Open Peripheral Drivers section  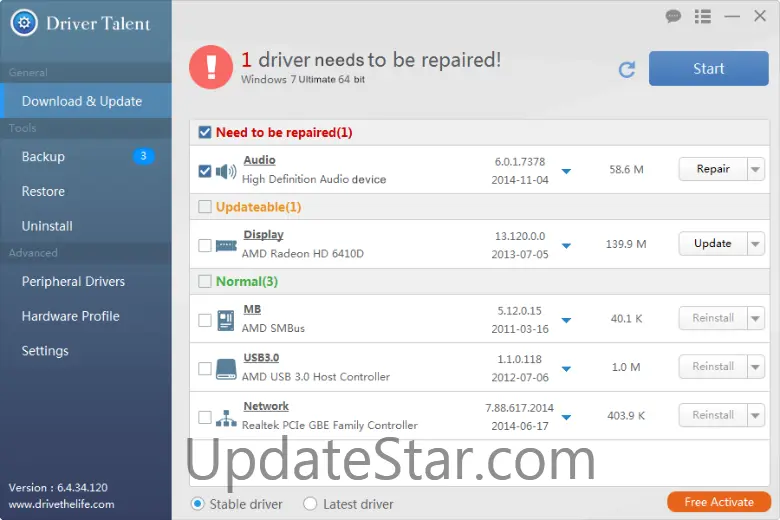[x=86, y=281]
